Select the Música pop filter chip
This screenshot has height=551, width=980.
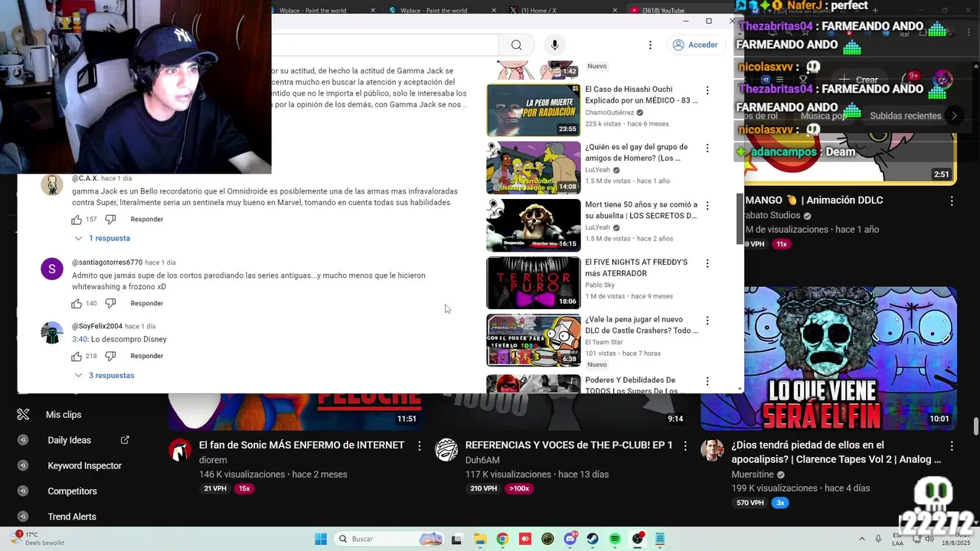coord(824,116)
